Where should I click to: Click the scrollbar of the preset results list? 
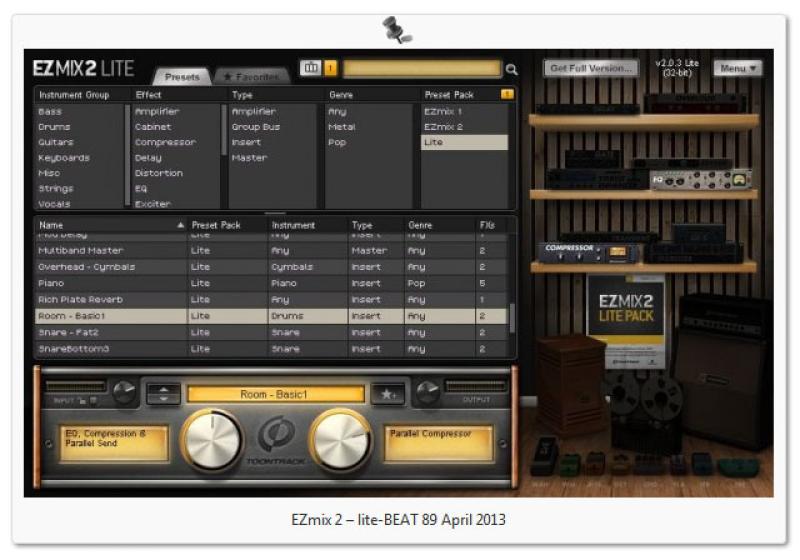(512, 318)
